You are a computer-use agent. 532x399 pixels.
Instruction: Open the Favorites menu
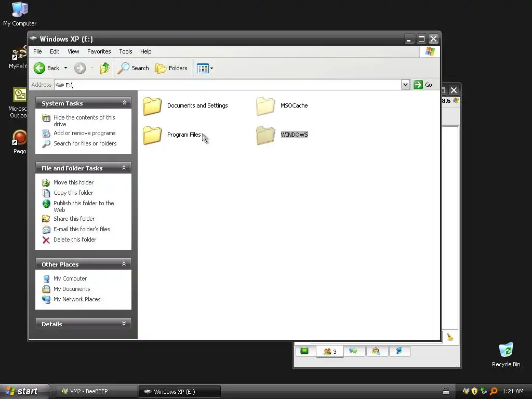pos(99,51)
